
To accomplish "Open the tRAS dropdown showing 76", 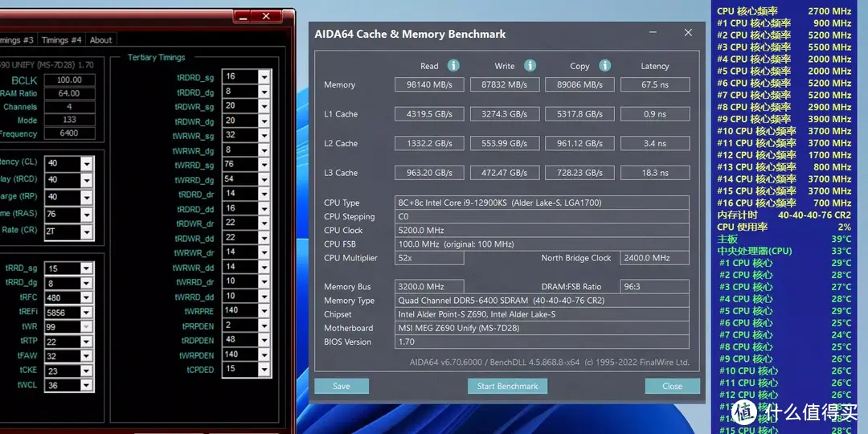I will click(x=86, y=215).
